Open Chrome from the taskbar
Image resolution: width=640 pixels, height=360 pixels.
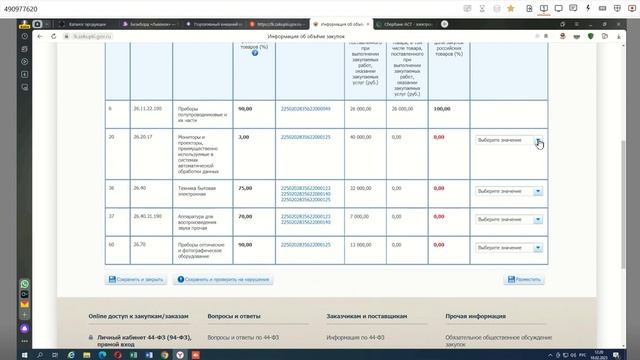pyautogui.click(x=164, y=355)
